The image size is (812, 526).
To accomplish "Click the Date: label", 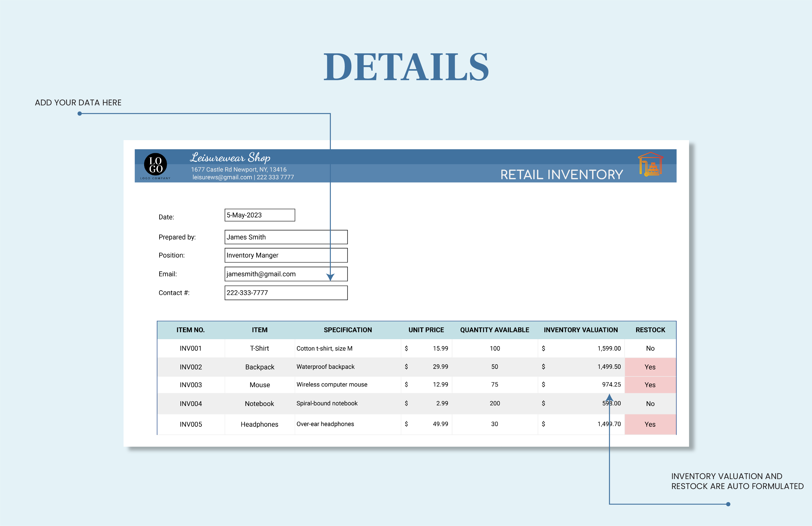I will [166, 217].
